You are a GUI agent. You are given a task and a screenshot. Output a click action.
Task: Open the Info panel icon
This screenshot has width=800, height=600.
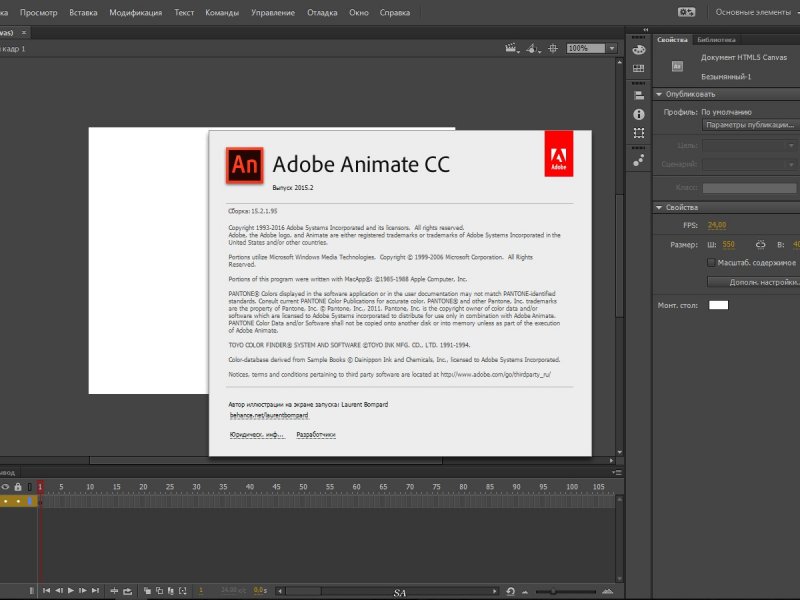[x=638, y=114]
